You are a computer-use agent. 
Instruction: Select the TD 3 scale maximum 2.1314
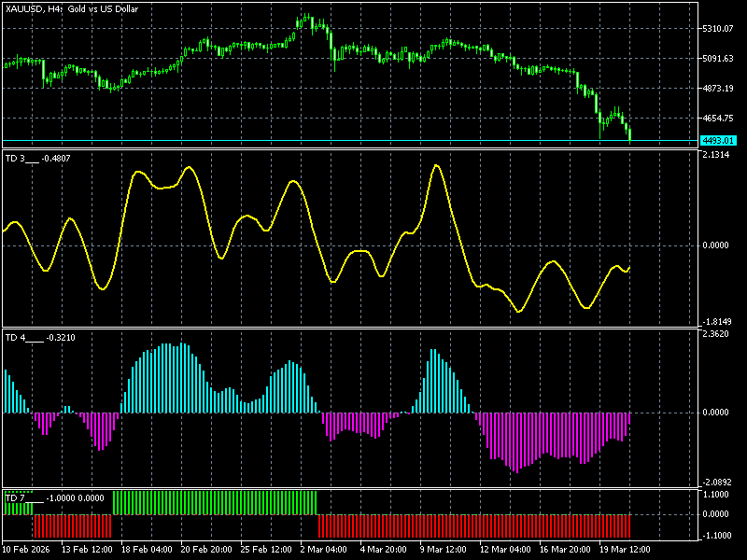(x=715, y=155)
